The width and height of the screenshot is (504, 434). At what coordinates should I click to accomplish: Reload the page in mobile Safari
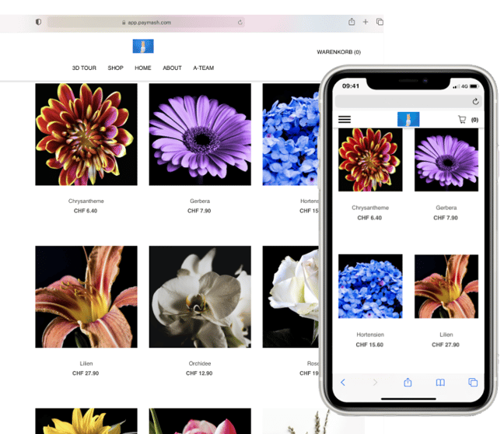[x=475, y=101]
